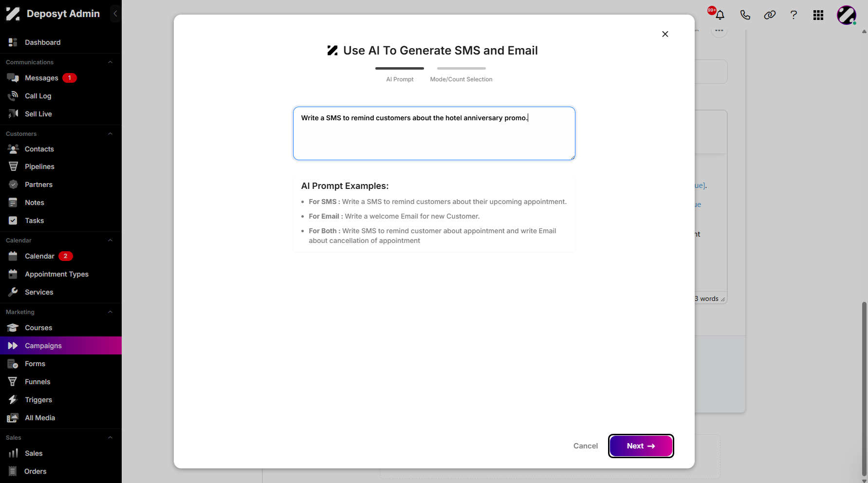Open the Tasks checkmark icon
The width and height of the screenshot is (868, 483).
pos(13,221)
